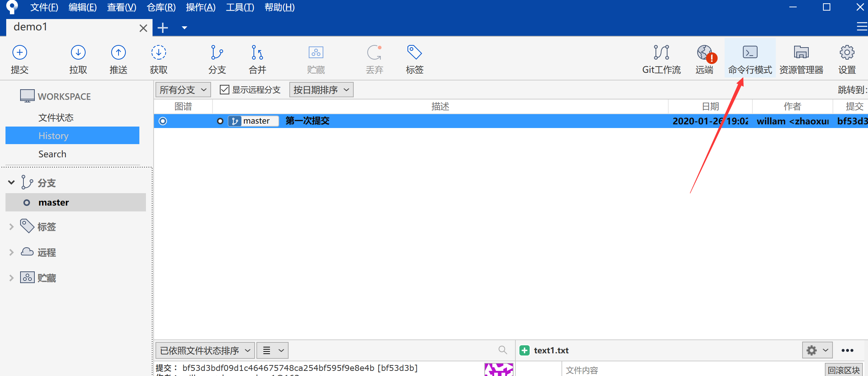Click the Git工作流 icon
This screenshot has height=376, width=868.
661,59
